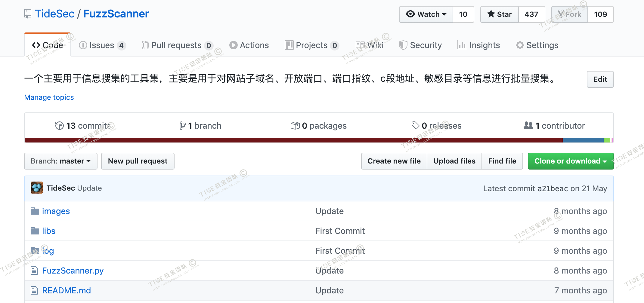Click the New pull request button

pos(138,161)
